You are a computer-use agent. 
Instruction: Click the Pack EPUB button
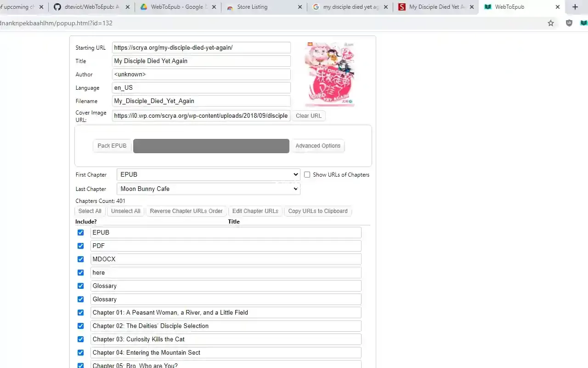112,146
